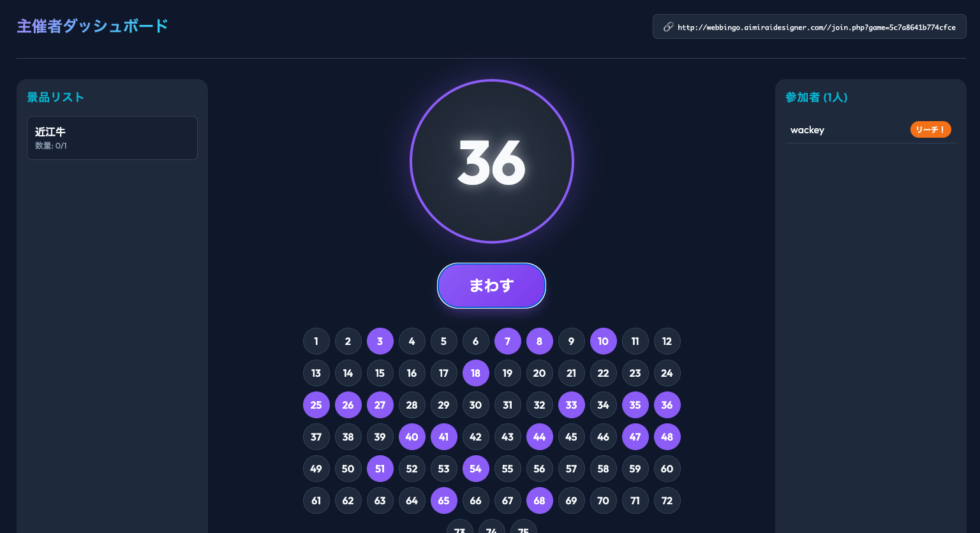The width and height of the screenshot is (980, 533).
Task: Click highlighted number ball 54
Action: 476,469
